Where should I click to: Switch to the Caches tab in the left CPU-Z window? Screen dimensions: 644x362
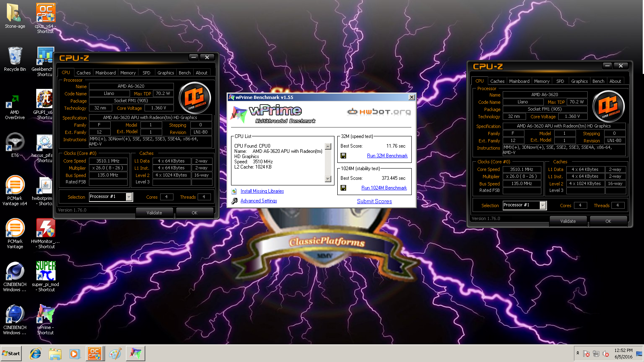pos(83,73)
